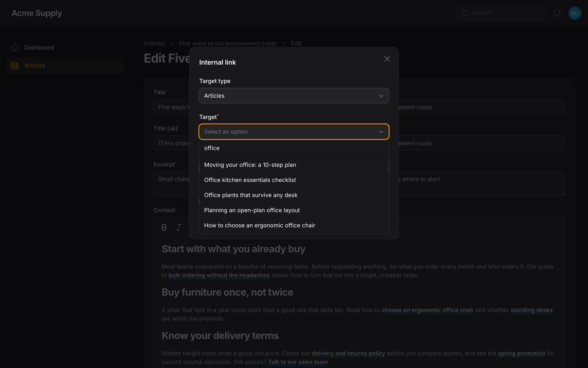Pick 'Office plants that survive any desk'
This screenshot has height=368, width=588.
[x=294, y=195]
